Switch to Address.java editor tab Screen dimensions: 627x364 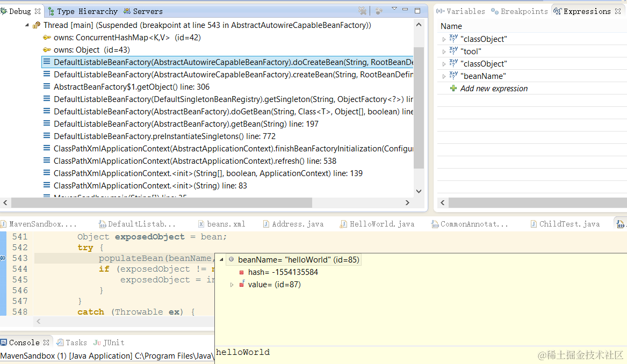point(293,224)
